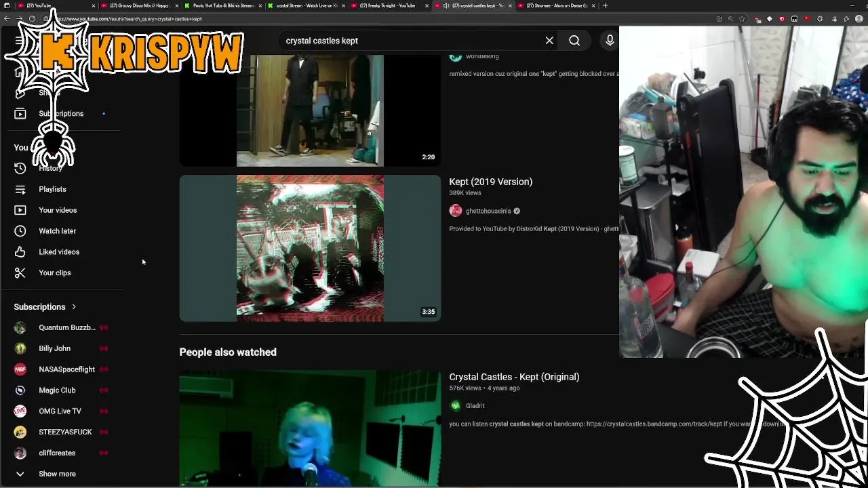Viewport: 868px width, 488px height.
Task: Click the OMG Live TV channel avatar
Action: (x=20, y=411)
